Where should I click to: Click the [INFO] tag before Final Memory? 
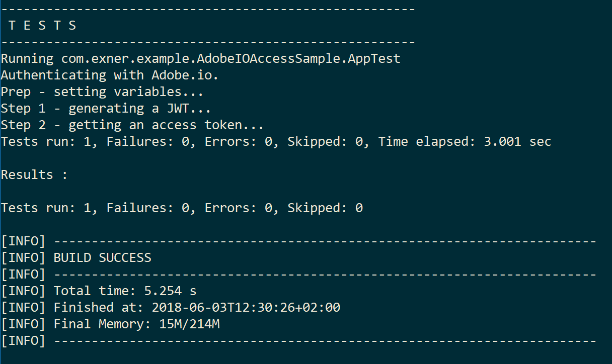pyautogui.click(x=23, y=324)
